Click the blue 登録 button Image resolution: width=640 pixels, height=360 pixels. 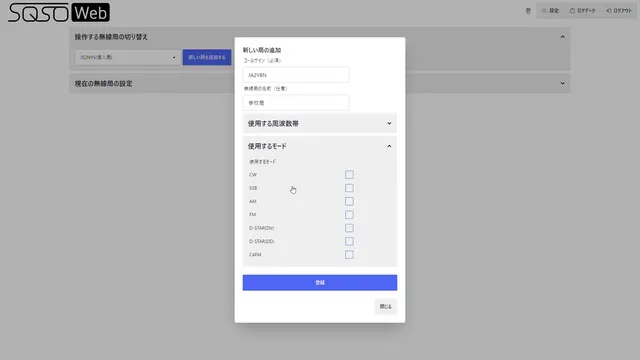[x=320, y=282]
